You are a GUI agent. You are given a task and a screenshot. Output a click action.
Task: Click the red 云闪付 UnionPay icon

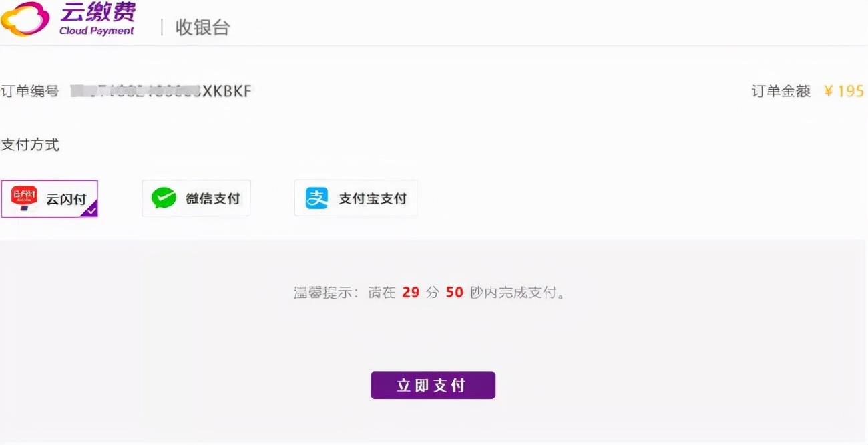[x=25, y=198]
